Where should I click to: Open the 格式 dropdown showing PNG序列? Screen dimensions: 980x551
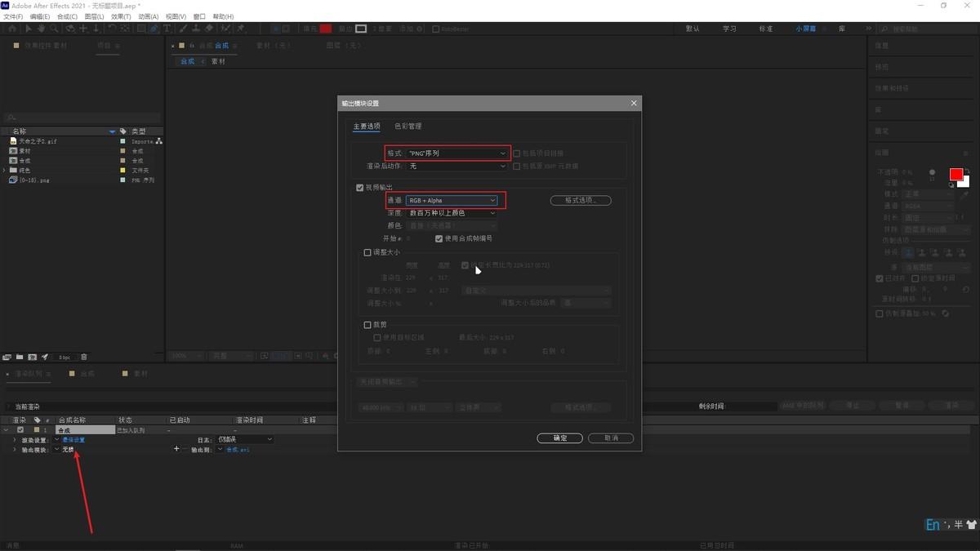pyautogui.click(x=457, y=153)
